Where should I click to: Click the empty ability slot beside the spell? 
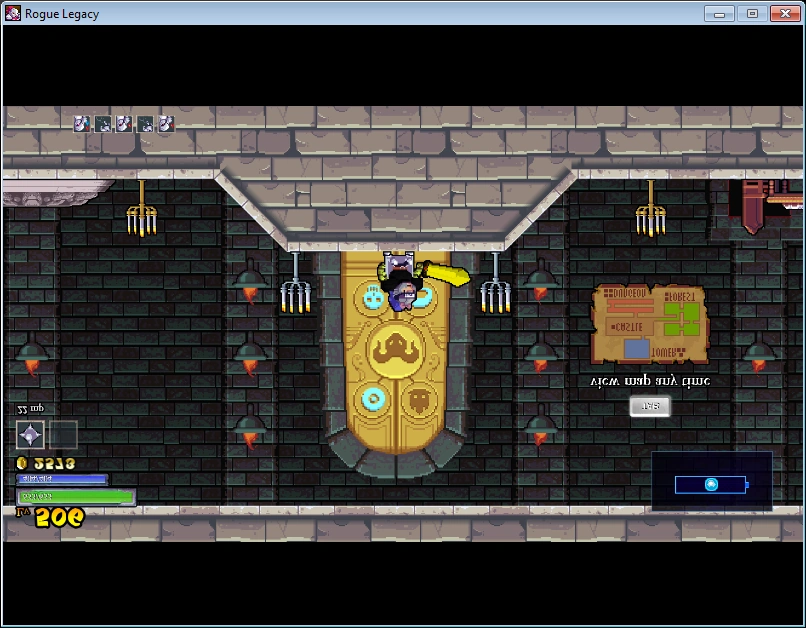pos(63,435)
